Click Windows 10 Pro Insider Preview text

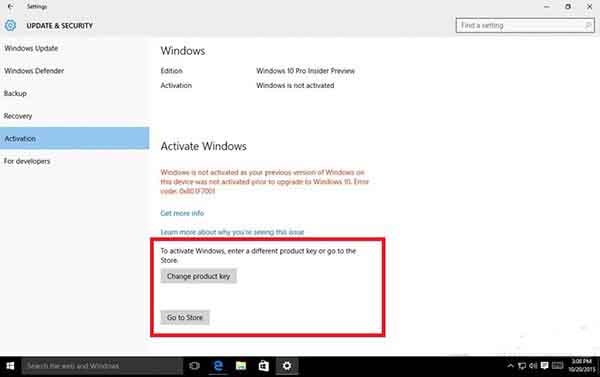coord(305,71)
